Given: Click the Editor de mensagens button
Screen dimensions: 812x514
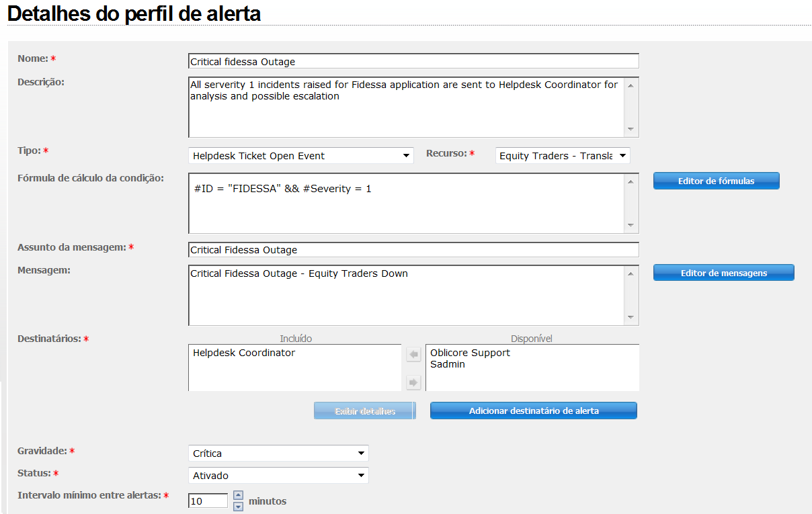Looking at the screenshot, I should (x=723, y=272).
